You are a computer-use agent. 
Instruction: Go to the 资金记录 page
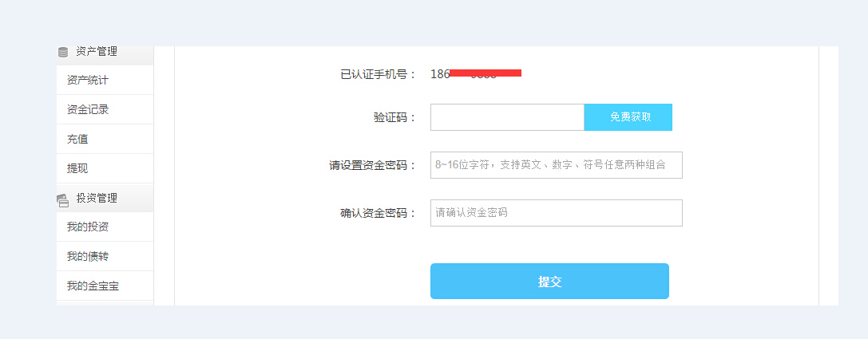pyautogui.click(x=105, y=109)
